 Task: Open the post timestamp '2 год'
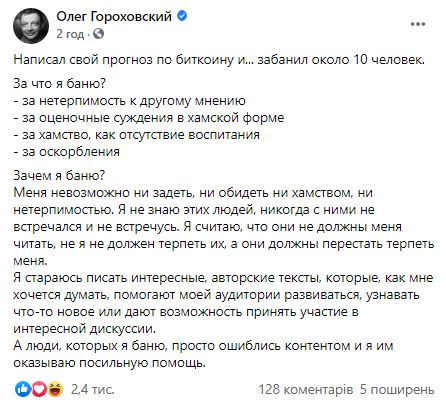pos(70,34)
